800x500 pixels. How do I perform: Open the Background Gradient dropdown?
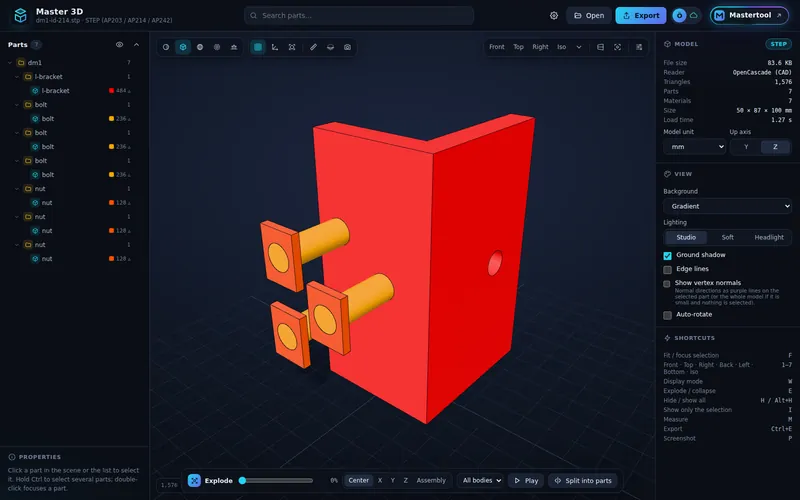click(x=727, y=206)
